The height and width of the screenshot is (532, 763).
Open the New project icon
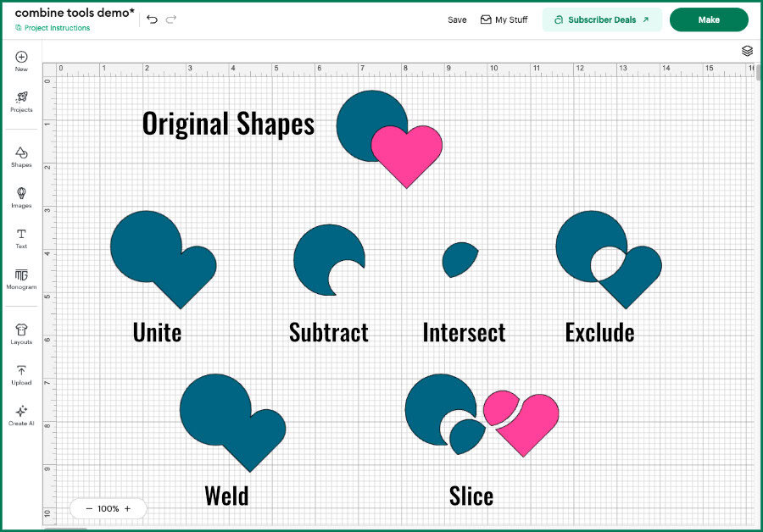[x=21, y=61]
